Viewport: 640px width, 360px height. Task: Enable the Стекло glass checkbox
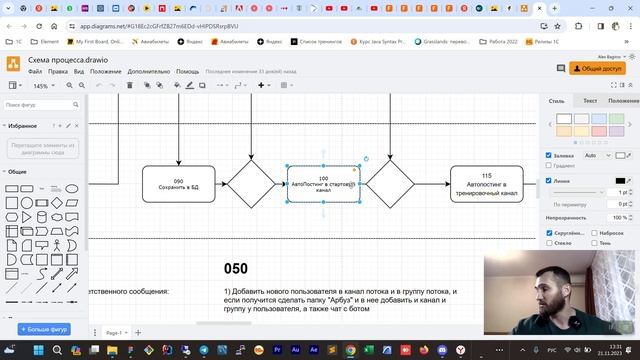[x=549, y=243]
